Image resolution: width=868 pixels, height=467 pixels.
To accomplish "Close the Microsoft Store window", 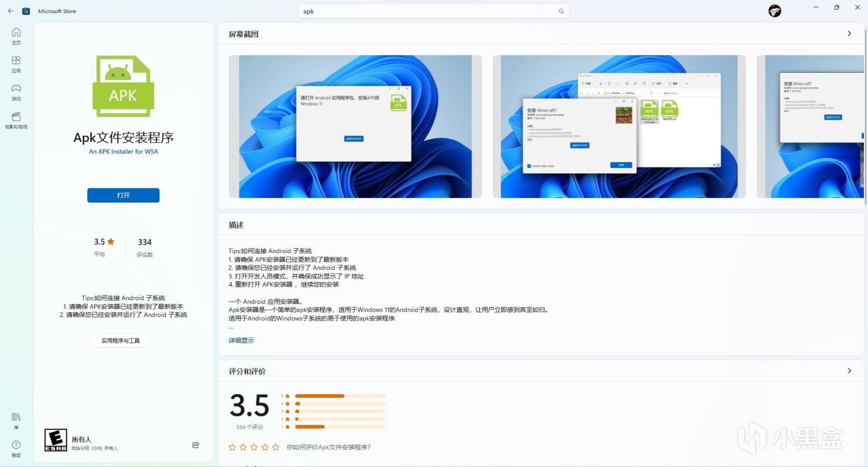I will (857, 8).
